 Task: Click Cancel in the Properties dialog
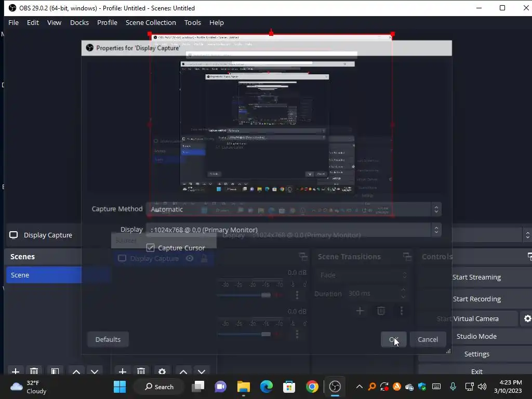[x=428, y=339]
